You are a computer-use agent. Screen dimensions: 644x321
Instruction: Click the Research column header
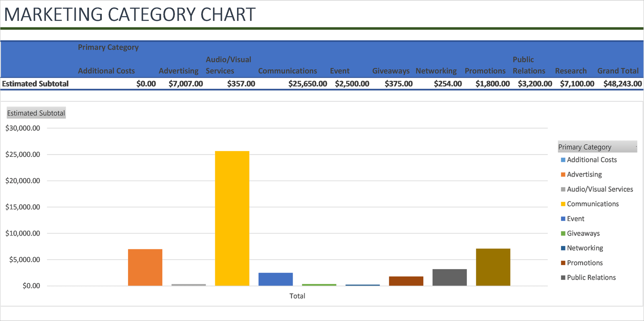click(571, 71)
